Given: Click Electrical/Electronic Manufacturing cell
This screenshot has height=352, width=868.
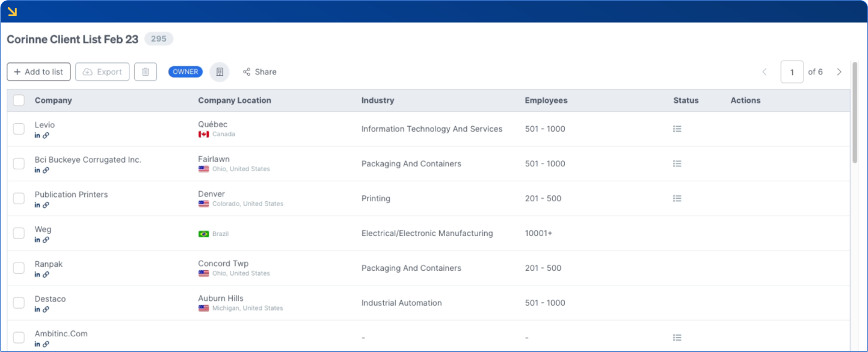Looking at the screenshot, I should click(x=427, y=233).
